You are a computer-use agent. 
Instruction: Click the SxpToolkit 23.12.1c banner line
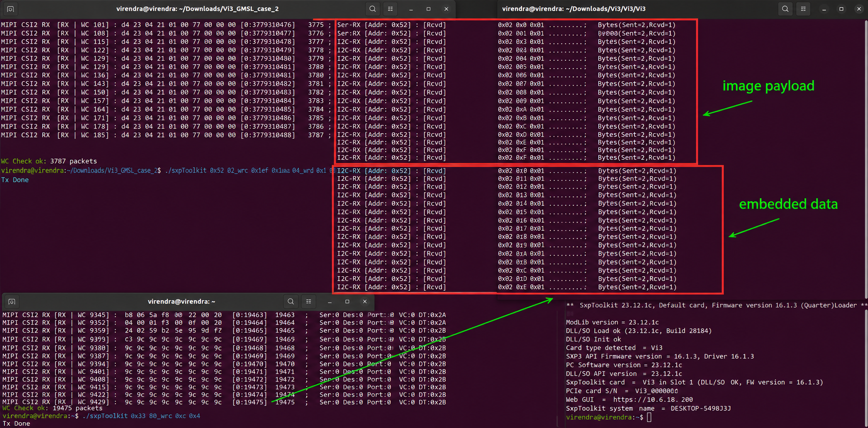coord(717,305)
